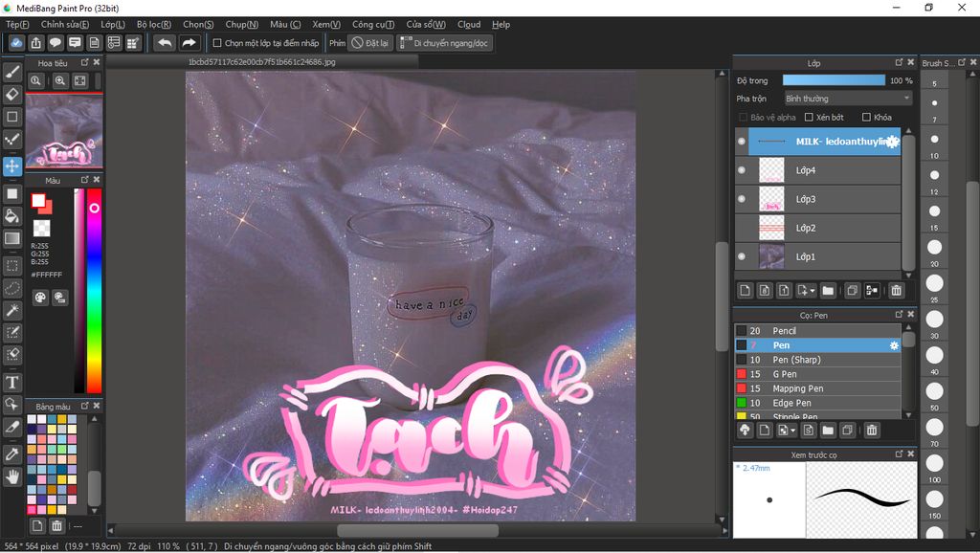Open the Help menu
Viewport: 980px width, 553px height.
501,24
